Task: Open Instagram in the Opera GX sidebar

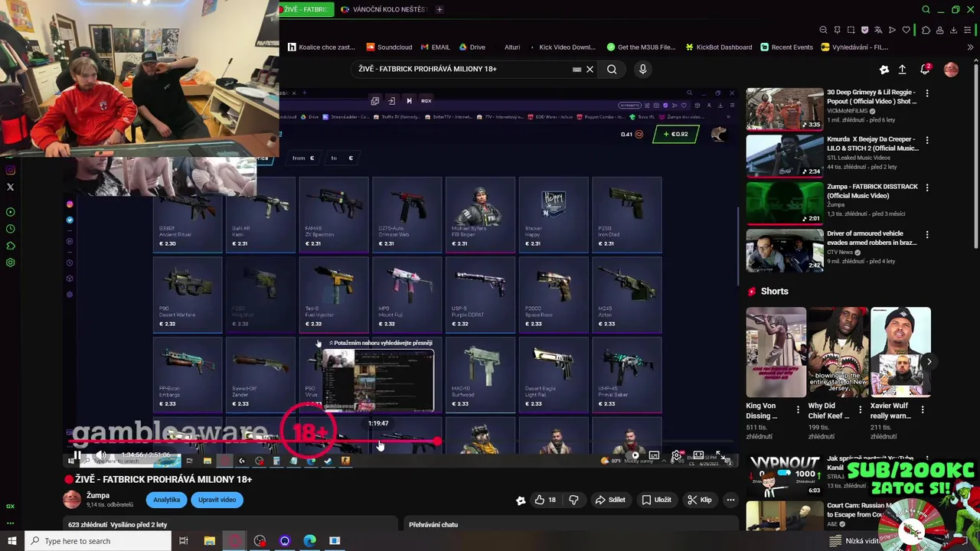Action: point(11,170)
